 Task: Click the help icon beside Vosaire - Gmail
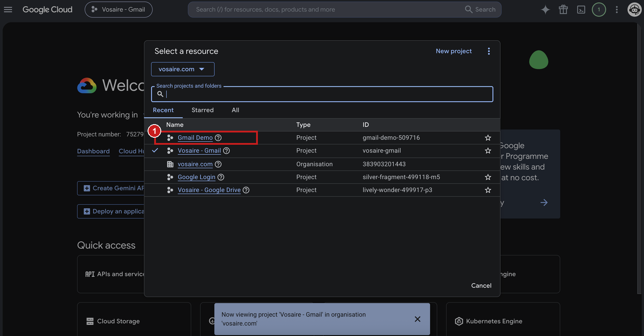point(227,150)
